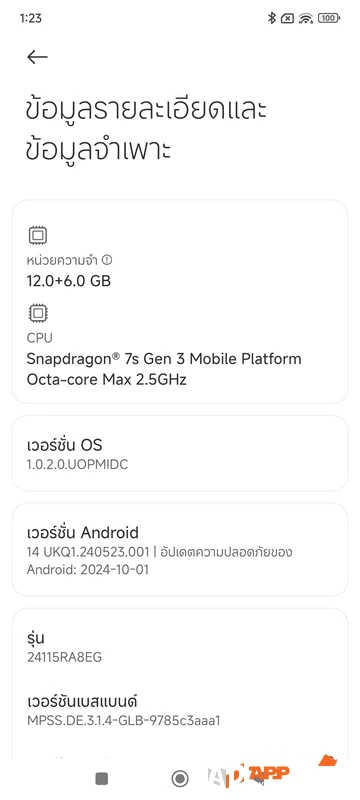Tap the 1.0.2.0.UOPMIDC version text
The height and width of the screenshot is (800, 360).
(77, 465)
